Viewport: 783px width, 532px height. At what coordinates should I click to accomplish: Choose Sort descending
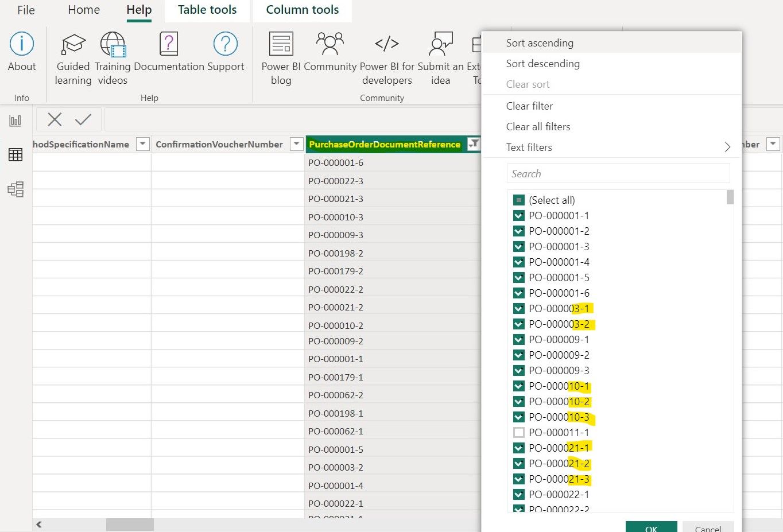coord(612,64)
